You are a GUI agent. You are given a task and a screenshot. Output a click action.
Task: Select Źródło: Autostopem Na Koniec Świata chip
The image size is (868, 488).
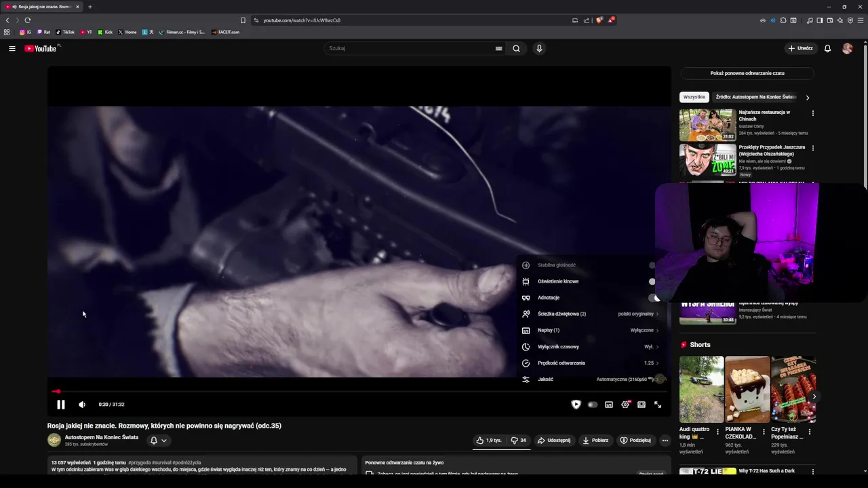(755, 97)
